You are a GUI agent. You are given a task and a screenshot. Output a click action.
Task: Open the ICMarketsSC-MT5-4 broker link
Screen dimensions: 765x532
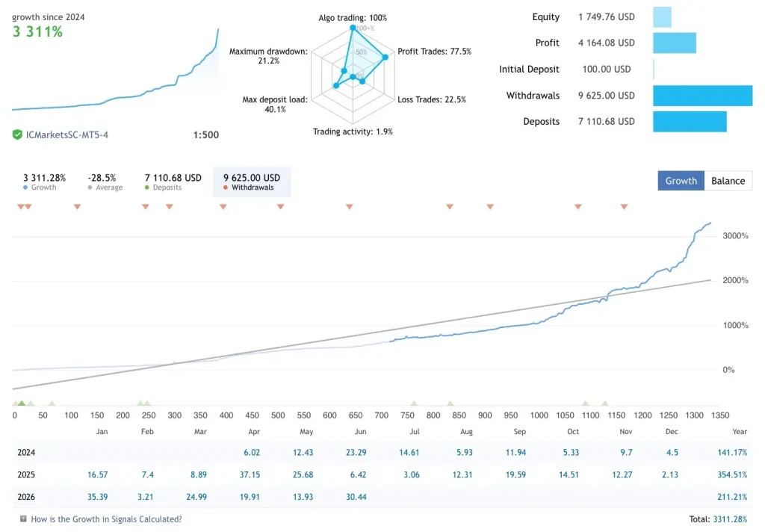coord(66,134)
